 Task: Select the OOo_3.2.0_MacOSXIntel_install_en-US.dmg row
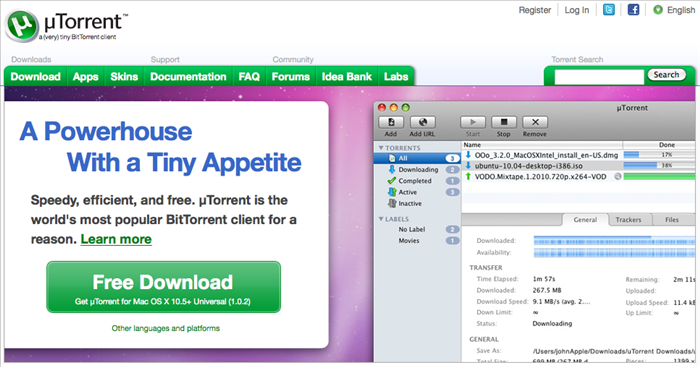579,155
